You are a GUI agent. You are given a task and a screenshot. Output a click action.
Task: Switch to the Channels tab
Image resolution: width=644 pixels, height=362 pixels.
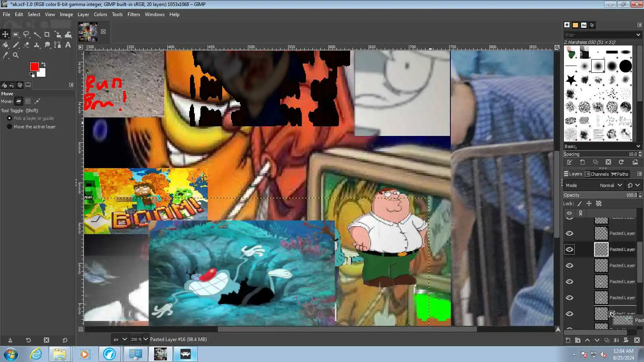point(597,174)
